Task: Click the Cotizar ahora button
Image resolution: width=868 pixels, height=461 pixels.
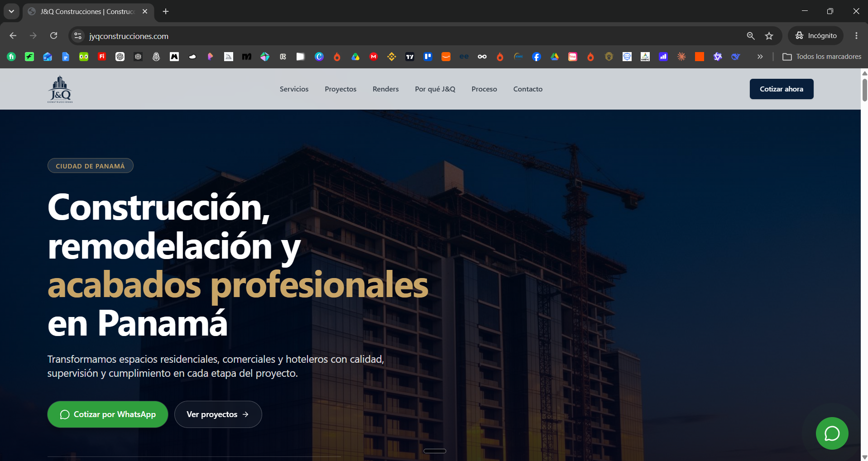Action: tap(782, 89)
